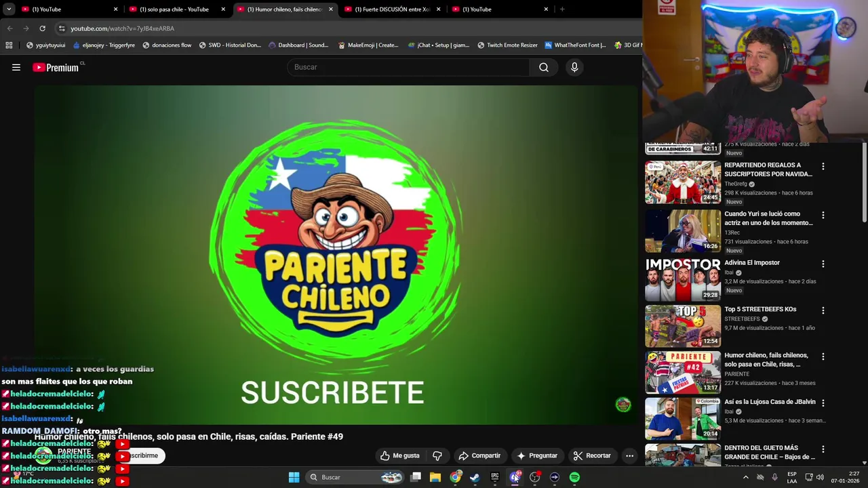Open the yguiytuyuiui bookmark
868x488 pixels.
click(x=45, y=45)
